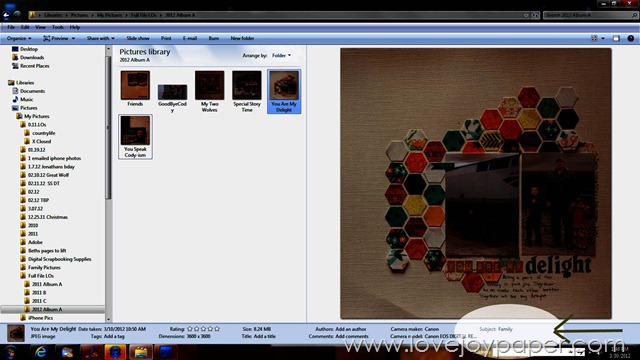Screen dimensions: 640x360
Task: Expand the Organize dropdown menu
Action: click(19, 38)
